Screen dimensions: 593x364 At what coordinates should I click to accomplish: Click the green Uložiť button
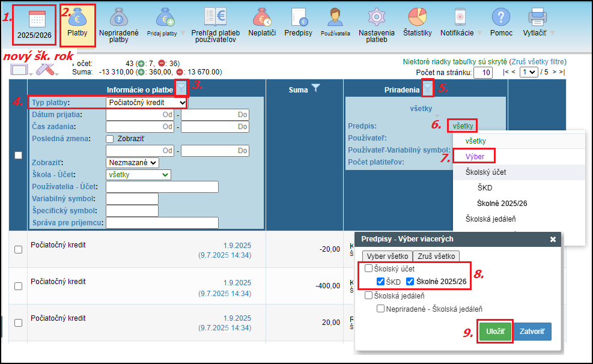(x=495, y=332)
